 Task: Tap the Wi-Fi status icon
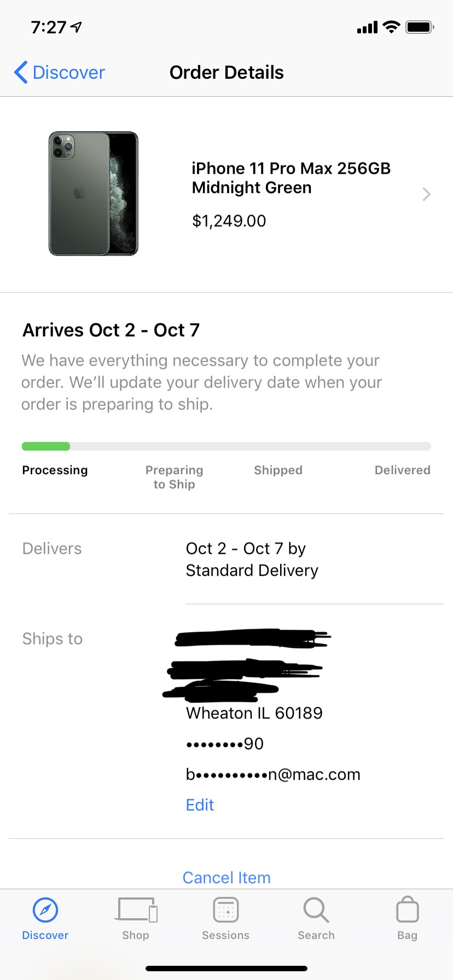pos(391,27)
